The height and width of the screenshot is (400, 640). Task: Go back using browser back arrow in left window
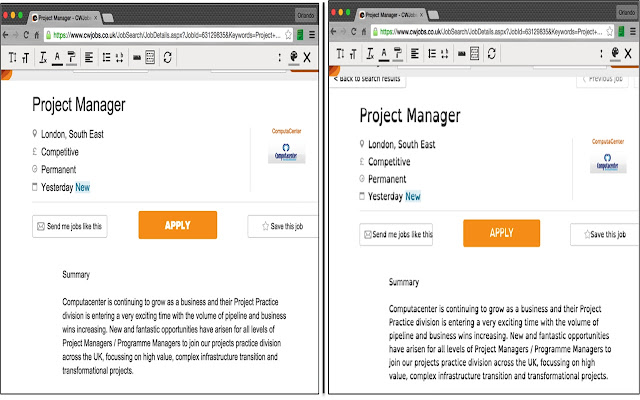pos(5,35)
